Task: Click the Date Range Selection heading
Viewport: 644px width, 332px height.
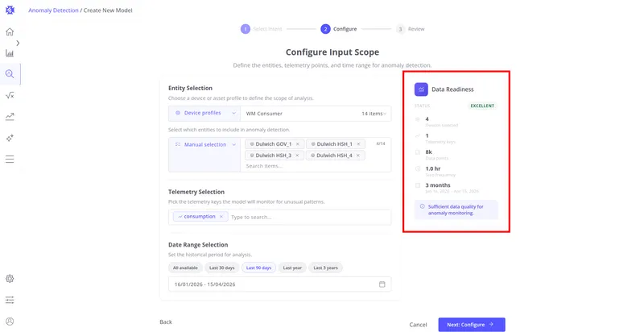Action: pos(198,244)
